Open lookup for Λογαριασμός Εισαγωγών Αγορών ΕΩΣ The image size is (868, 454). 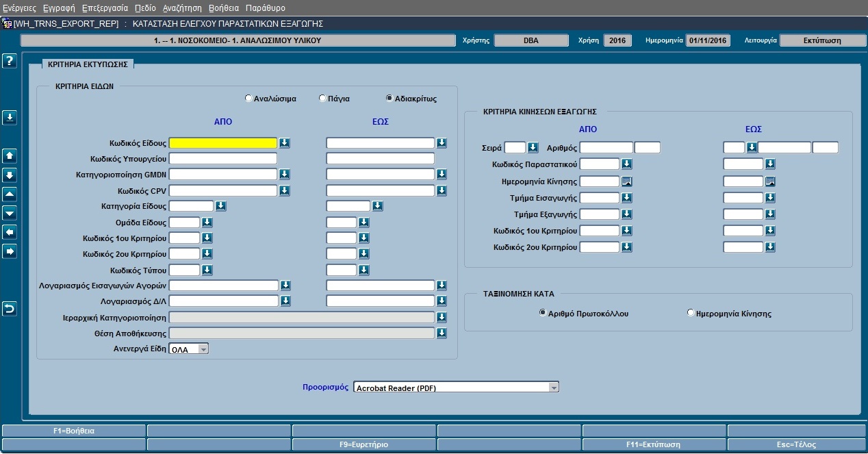tap(442, 286)
